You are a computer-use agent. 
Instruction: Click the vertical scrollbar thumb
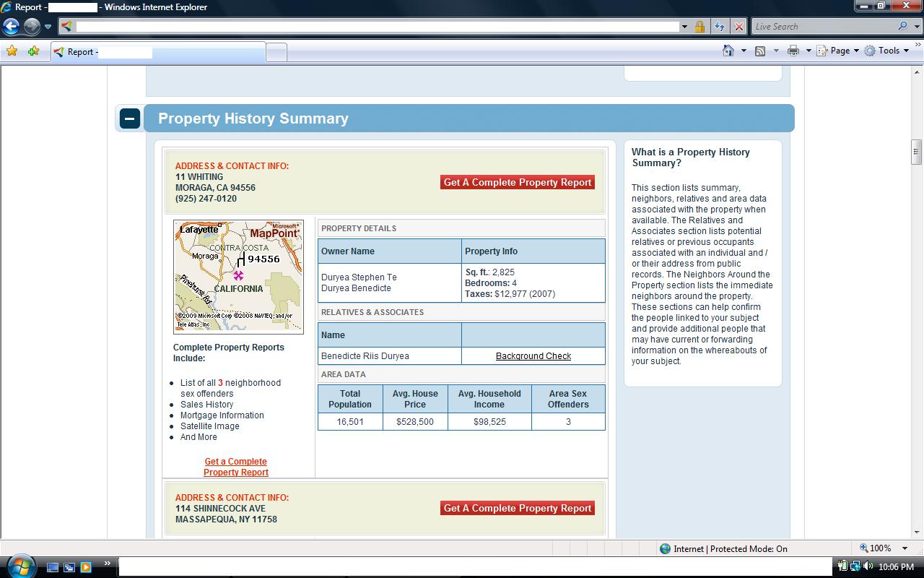click(917, 152)
